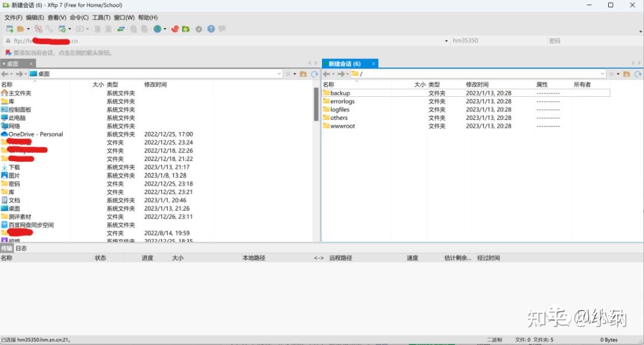Expand the local path 桌面 dropdown
Screen dimensions: 644x345
[279, 74]
